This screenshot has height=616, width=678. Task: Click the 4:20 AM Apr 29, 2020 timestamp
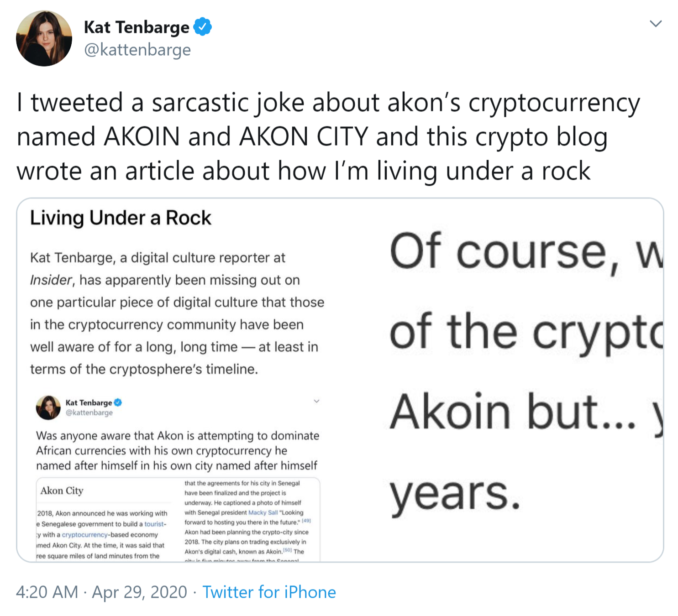[101, 592]
